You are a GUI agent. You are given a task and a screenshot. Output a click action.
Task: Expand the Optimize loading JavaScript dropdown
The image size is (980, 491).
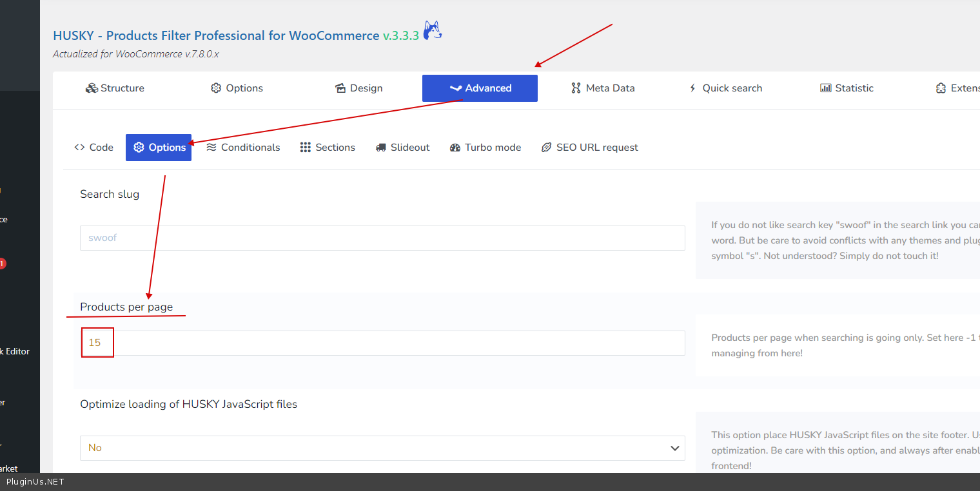[382, 448]
